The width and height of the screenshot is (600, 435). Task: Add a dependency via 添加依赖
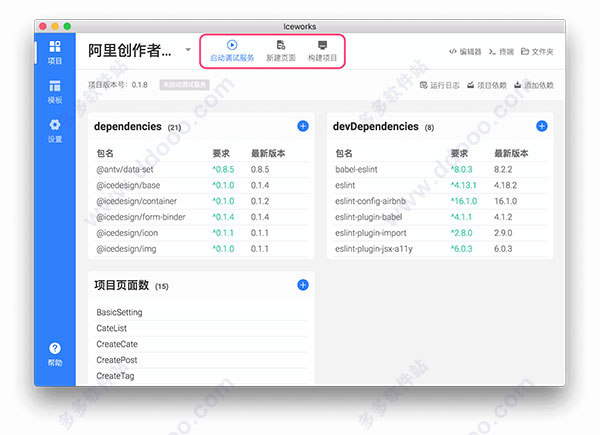tap(533, 85)
